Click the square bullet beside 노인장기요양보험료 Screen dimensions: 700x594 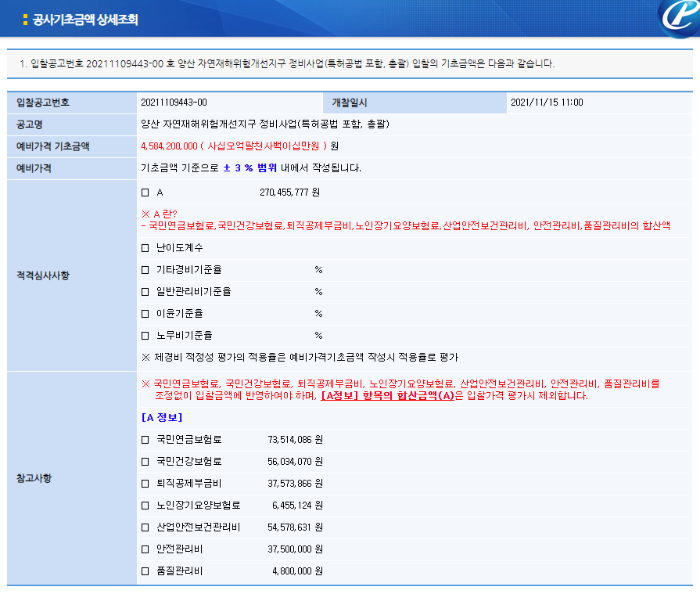tap(145, 506)
